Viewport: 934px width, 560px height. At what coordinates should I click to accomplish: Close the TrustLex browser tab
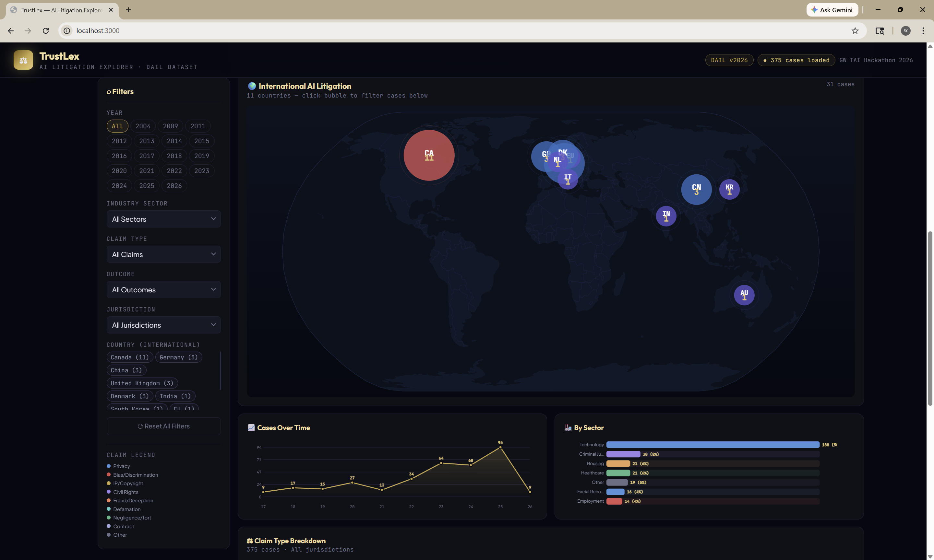[x=111, y=10]
